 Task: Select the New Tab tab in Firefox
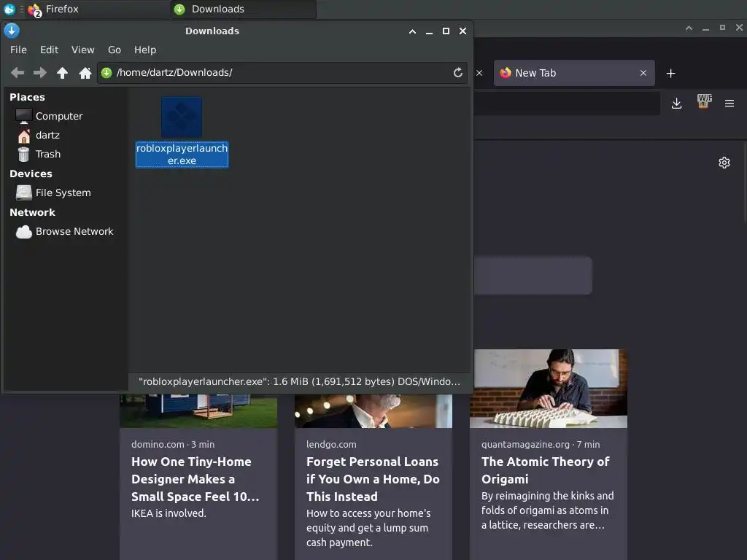[574, 73]
